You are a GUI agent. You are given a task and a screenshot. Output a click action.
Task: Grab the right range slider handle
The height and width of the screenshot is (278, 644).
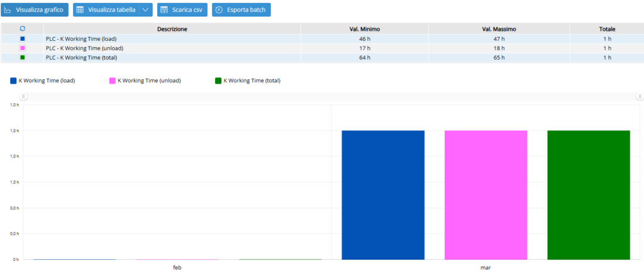640,97
